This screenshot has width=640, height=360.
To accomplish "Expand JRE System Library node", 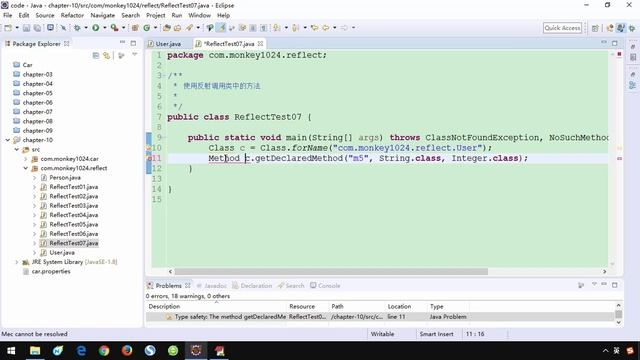I will [x=17, y=262].
